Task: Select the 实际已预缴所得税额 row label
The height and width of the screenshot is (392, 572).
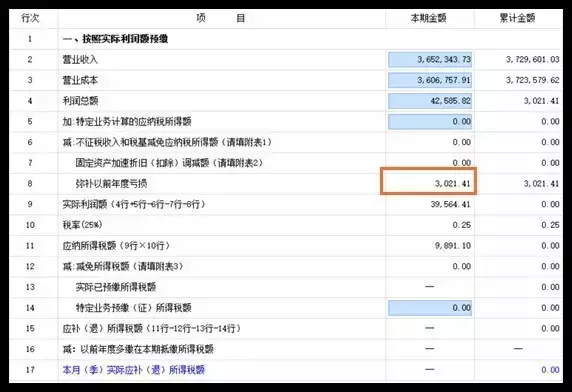Action: pos(116,287)
